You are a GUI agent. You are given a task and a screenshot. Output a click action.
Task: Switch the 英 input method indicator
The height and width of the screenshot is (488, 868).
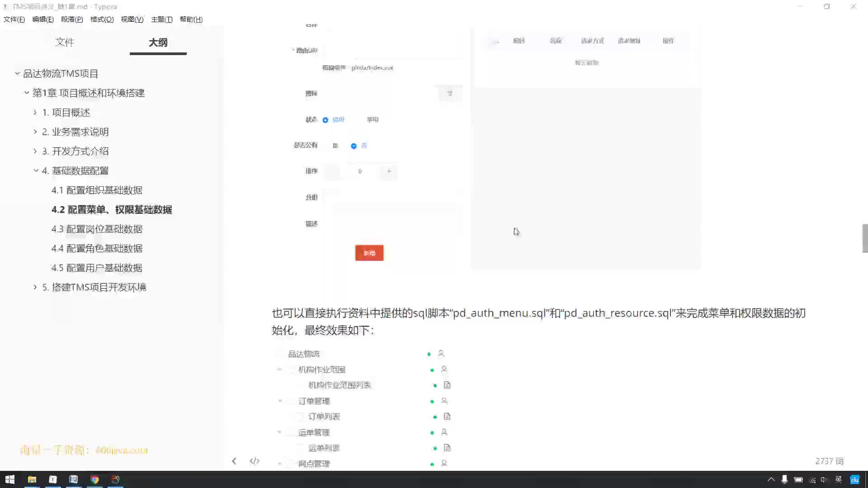pyautogui.click(x=839, y=479)
